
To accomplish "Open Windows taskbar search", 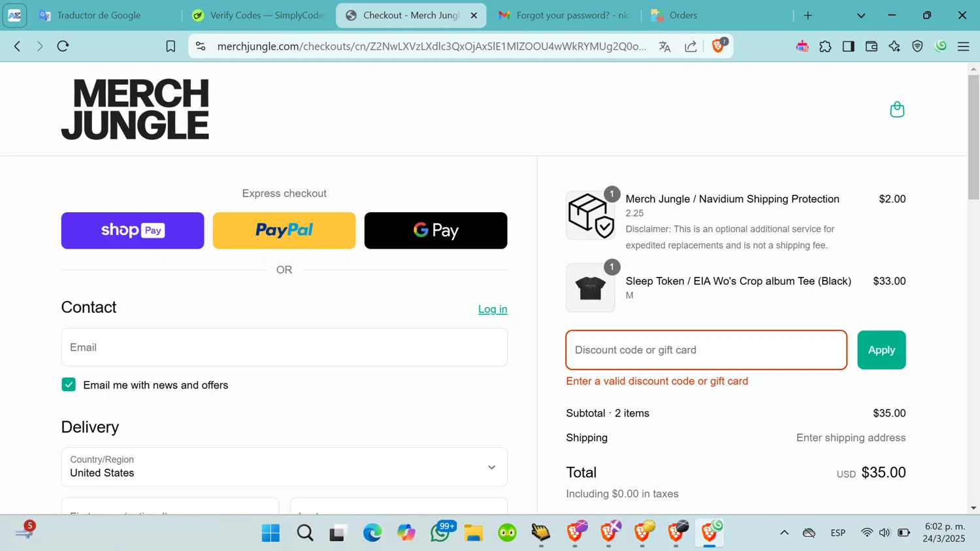I will coord(304,533).
